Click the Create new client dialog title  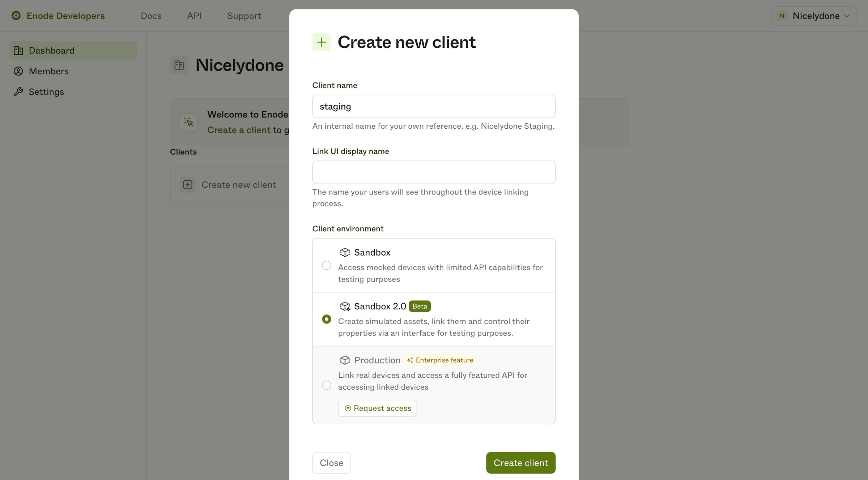[x=407, y=42]
